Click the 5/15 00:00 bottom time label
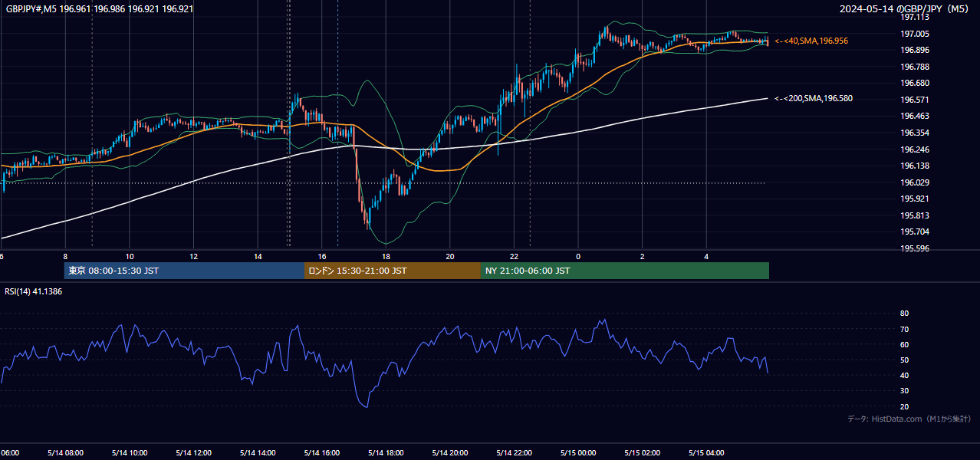Image resolution: width=980 pixels, height=460 pixels. 578,452
